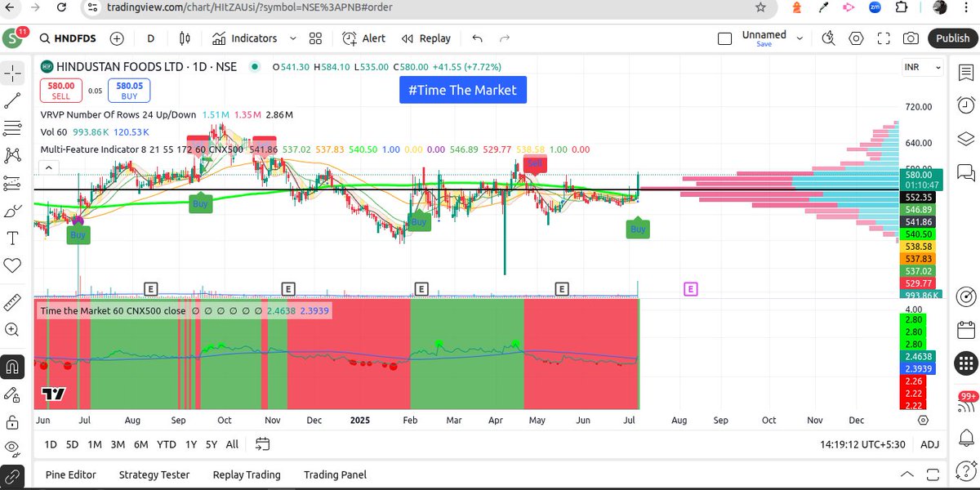The image size is (980, 490).
Task: Toggle stay in drawing mode pencil-lock
Action: pyautogui.click(x=12, y=394)
